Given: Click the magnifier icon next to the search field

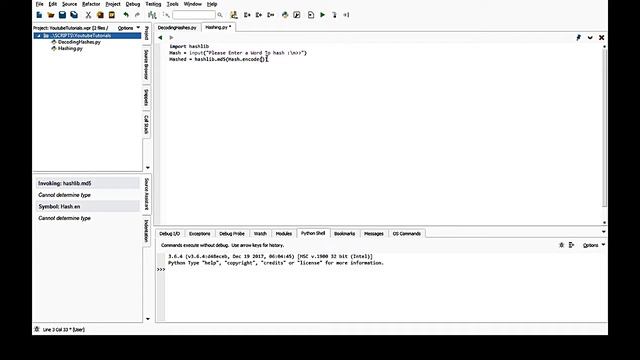Looking at the screenshot, I should coord(220,15).
